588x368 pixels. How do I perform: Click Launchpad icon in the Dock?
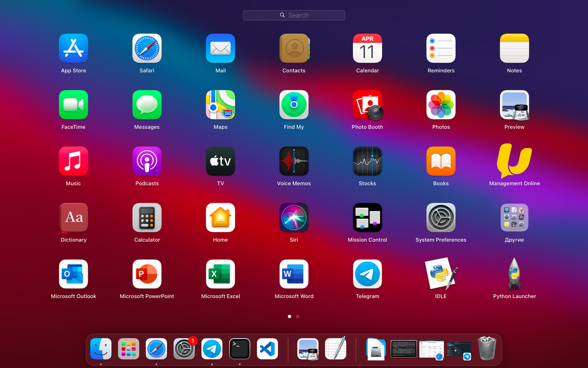point(129,349)
